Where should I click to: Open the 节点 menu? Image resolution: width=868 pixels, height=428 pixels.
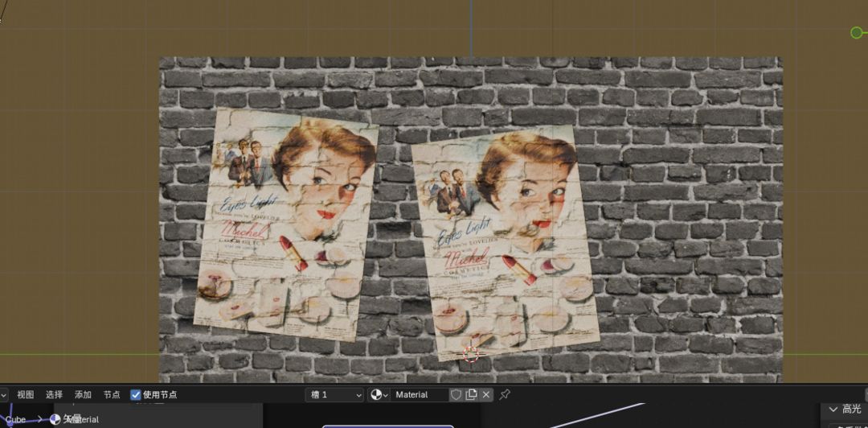tap(112, 395)
